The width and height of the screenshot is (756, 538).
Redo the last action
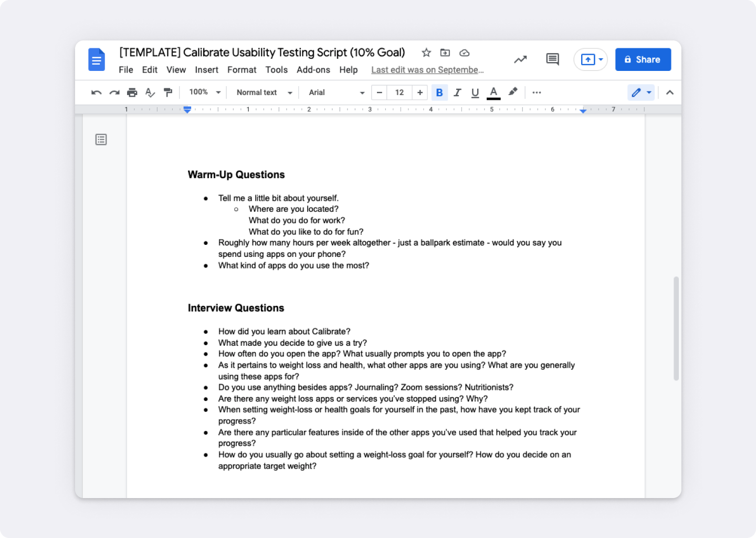pyautogui.click(x=114, y=92)
